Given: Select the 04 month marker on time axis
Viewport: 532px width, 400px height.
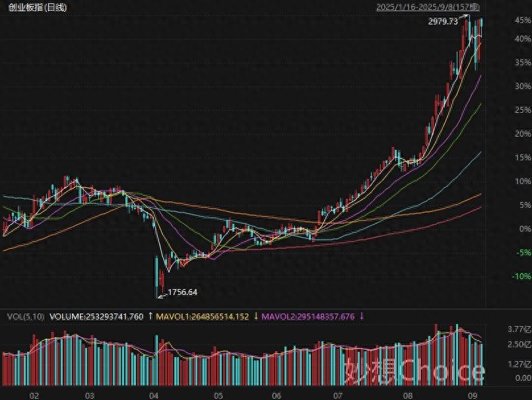Looking at the screenshot, I should [x=154, y=395].
